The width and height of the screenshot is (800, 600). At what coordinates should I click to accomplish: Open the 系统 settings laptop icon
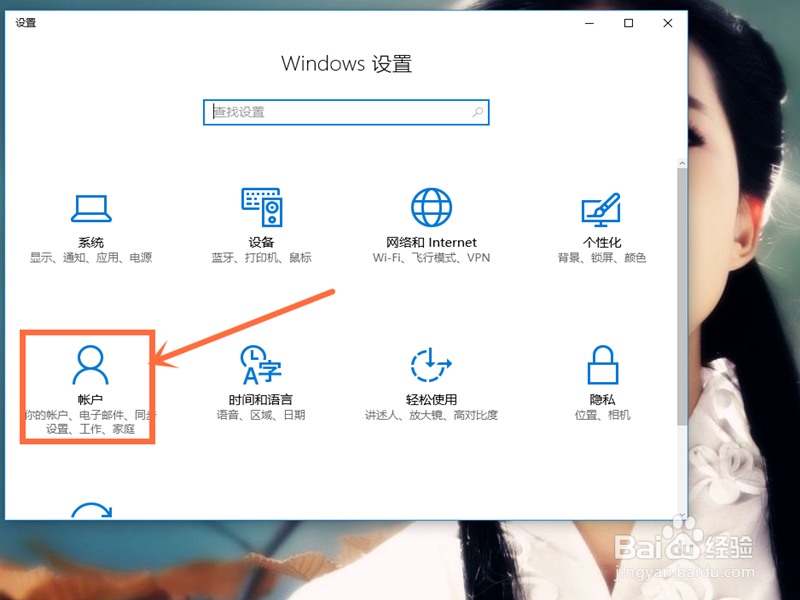[x=91, y=208]
